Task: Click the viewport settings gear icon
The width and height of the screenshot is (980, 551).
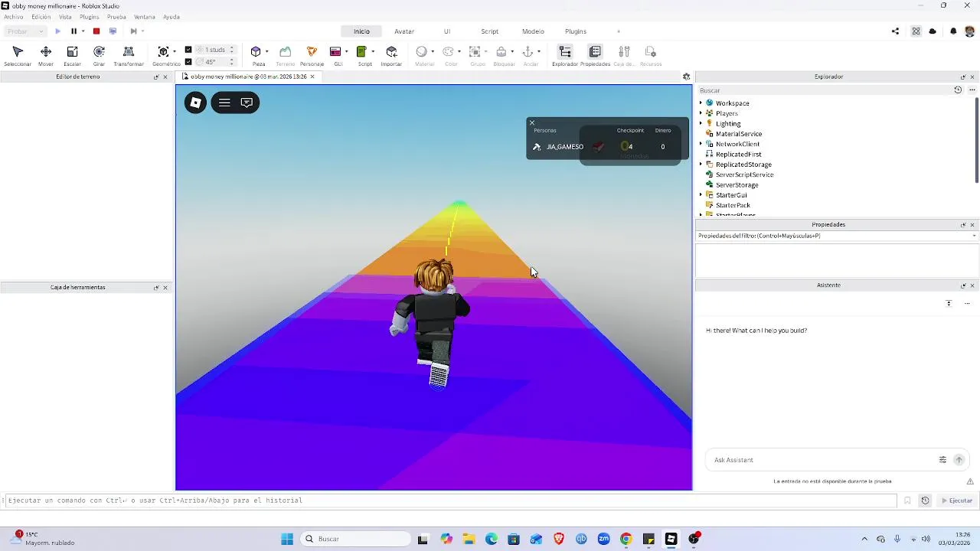Action: pos(687,77)
